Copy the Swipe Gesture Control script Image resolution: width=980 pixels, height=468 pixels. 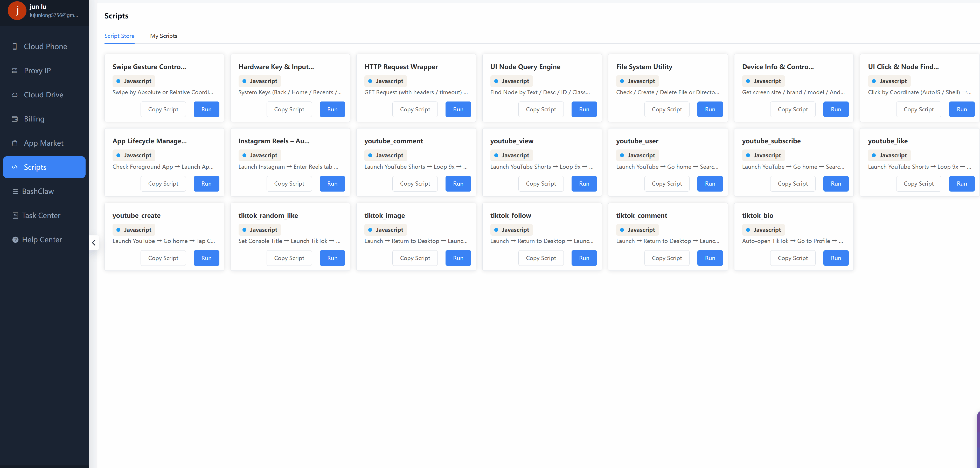(163, 109)
